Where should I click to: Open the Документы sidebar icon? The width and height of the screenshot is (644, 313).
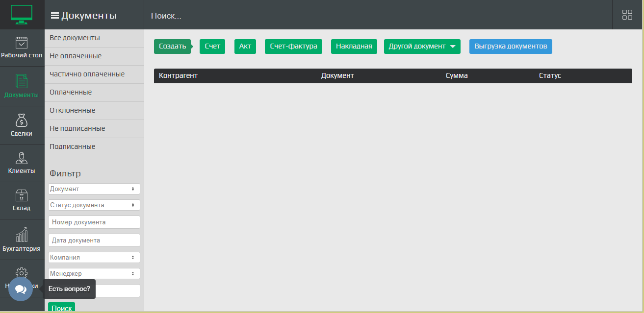click(22, 81)
